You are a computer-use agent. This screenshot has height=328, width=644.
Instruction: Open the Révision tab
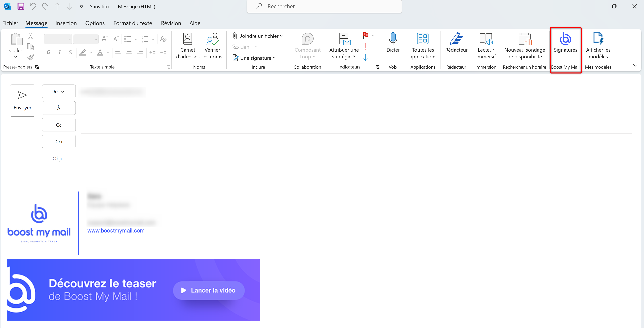[x=171, y=23]
